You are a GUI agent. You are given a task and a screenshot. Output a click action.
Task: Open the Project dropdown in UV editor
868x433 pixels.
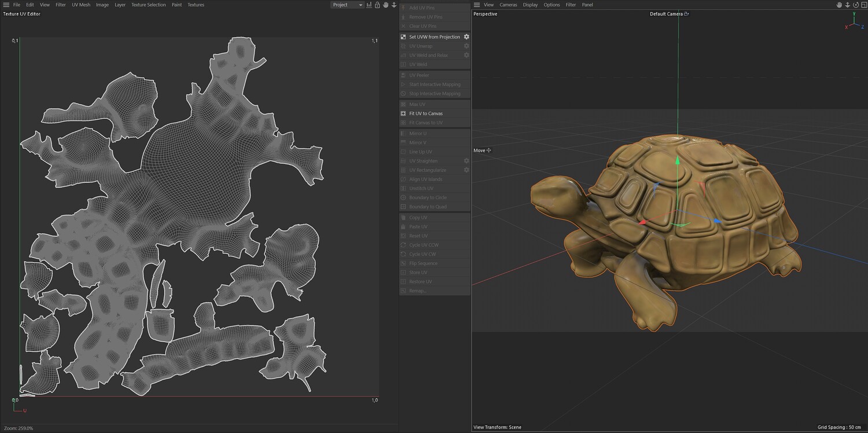[x=347, y=5]
